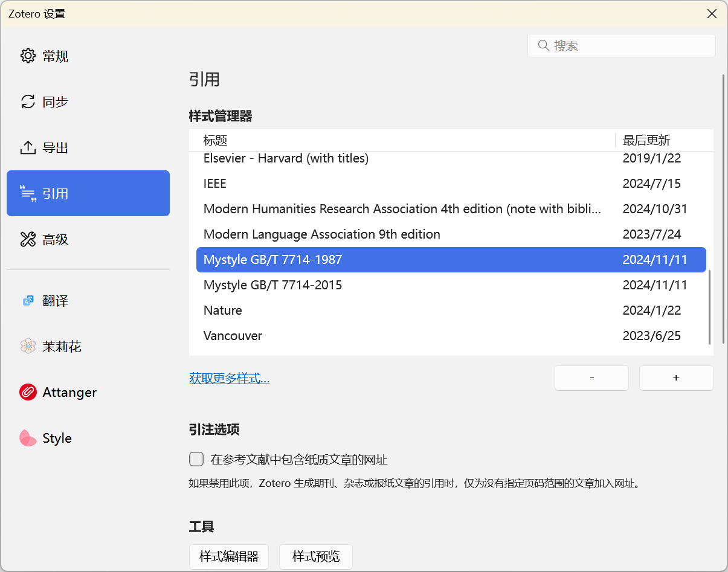Screen dimensions: 728x572
Task: Open the Attanger paperclip icon
Action: click(28, 392)
